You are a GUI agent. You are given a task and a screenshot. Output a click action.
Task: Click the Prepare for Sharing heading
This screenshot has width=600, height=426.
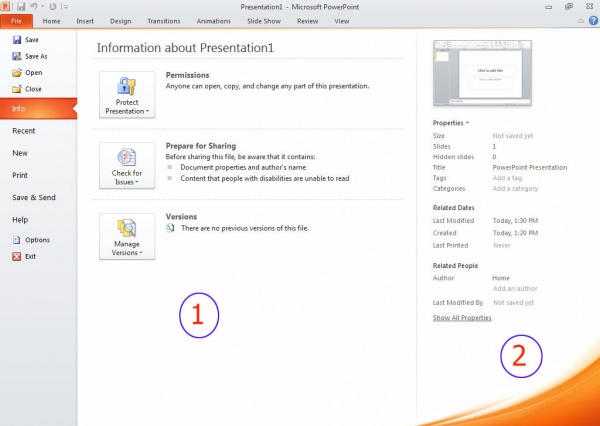(x=201, y=146)
